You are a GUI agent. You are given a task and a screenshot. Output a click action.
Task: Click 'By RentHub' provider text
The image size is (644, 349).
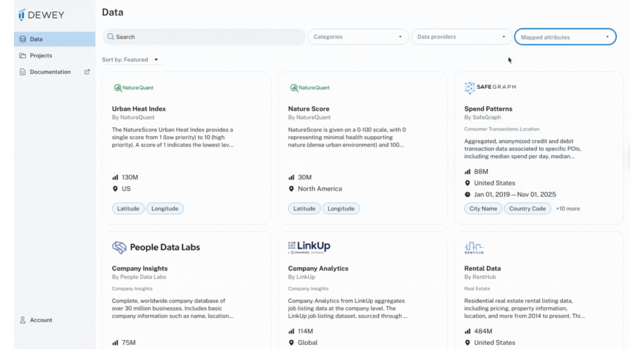point(480,277)
